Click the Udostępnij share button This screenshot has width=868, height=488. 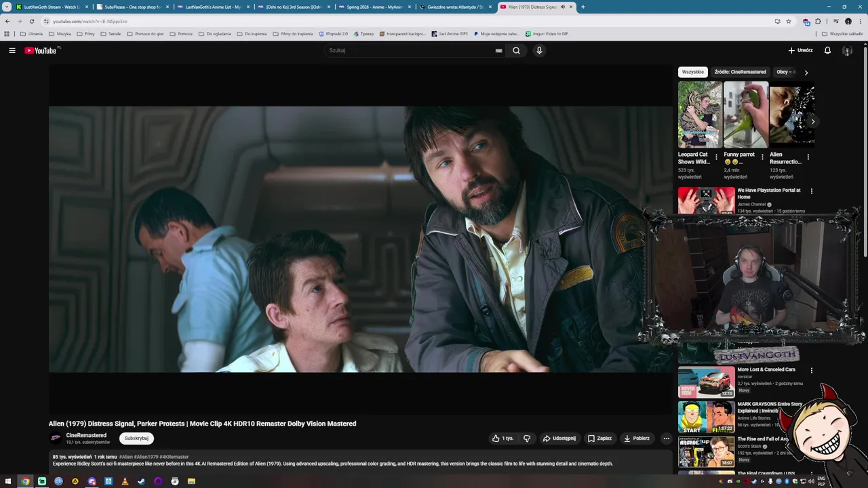559,439
